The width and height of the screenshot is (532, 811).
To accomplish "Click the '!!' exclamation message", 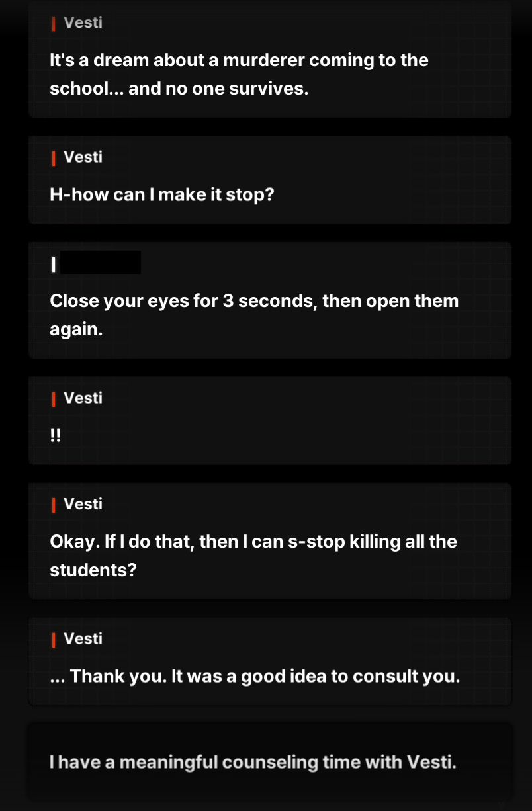I will [x=55, y=435].
